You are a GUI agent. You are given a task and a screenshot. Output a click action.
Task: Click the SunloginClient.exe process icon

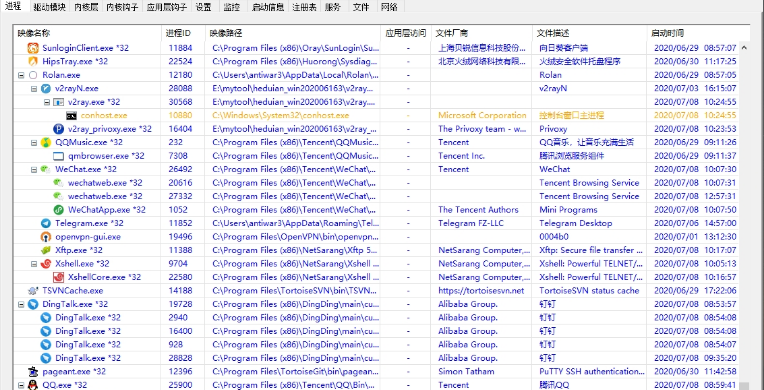(33, 48)
